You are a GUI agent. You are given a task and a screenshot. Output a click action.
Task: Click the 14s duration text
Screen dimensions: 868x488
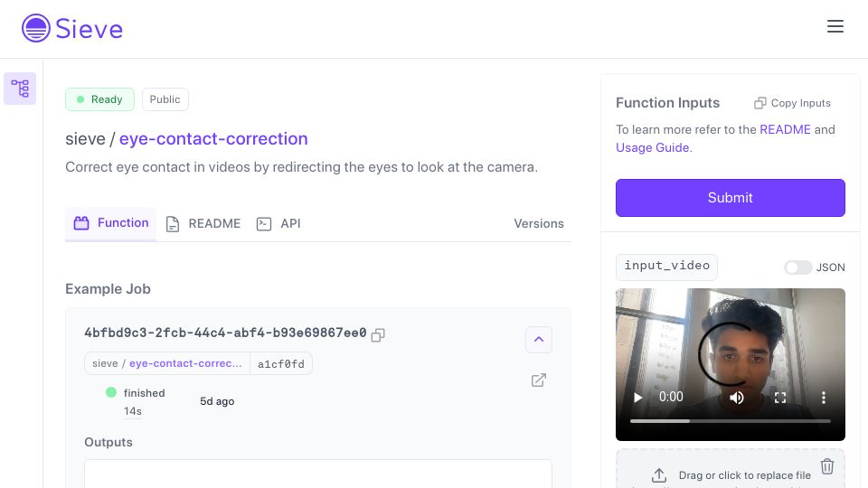click(133, 411)
